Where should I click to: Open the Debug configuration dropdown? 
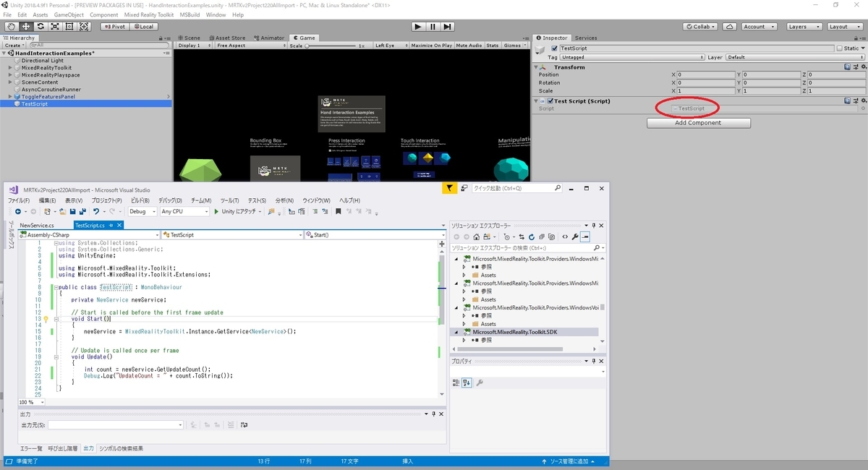(142, 212)
